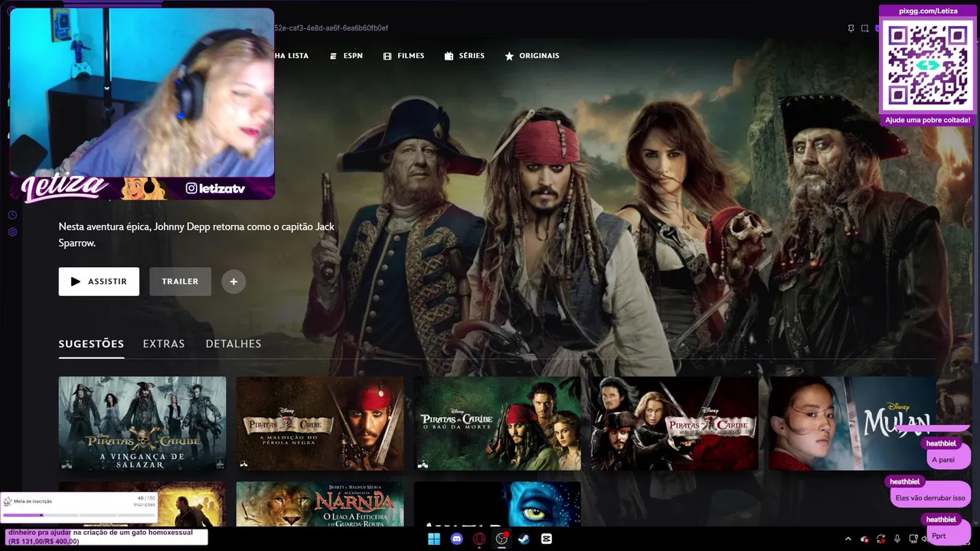Open the Narnia movie thumbnail
The height and width of the screenshot is (551, 980).
point(320,504)
